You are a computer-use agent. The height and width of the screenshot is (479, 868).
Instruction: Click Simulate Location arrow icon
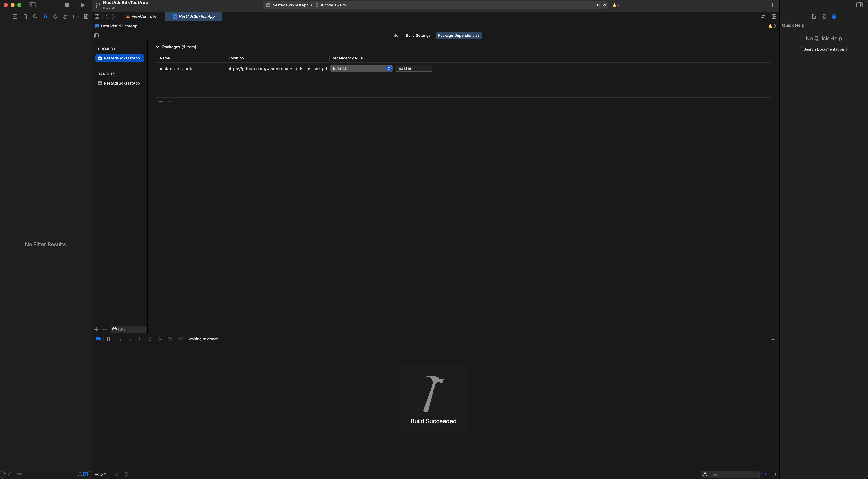pyautogui.click(x=181, y=339)
